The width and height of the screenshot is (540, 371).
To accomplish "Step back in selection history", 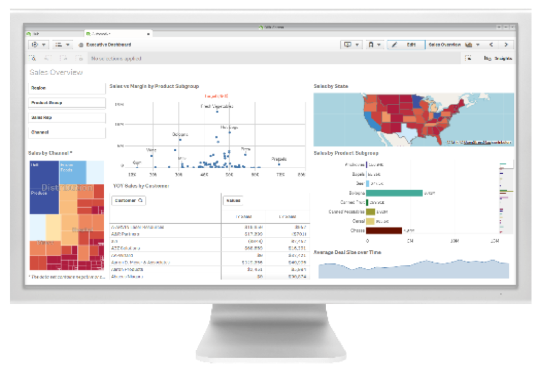I will point(48,59).
